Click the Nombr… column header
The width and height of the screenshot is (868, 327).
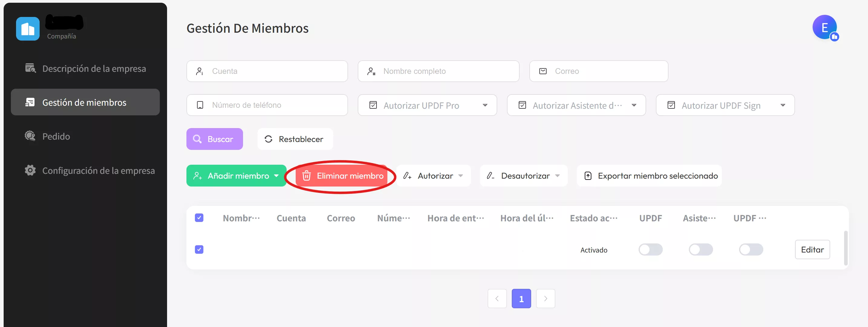click(x=241, y=218)
